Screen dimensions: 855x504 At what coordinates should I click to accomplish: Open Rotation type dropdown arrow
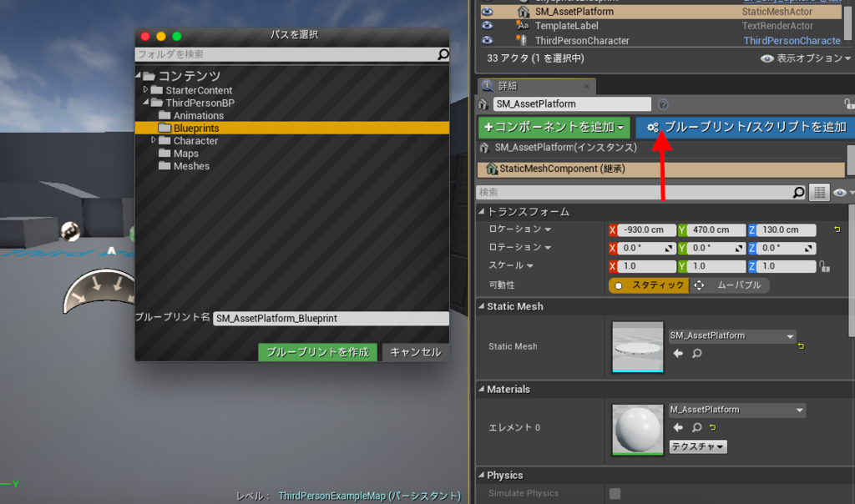(548, 247)
